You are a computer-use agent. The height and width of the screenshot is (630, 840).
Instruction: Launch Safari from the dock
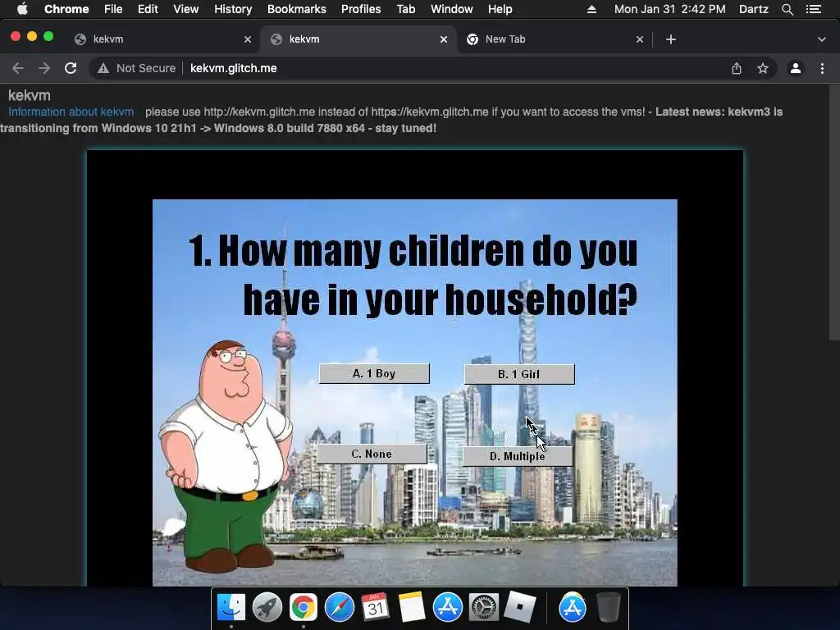(x=339, y=608)
